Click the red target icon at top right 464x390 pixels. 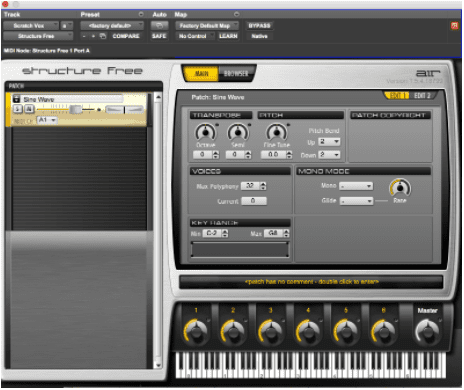click(454, 26)
